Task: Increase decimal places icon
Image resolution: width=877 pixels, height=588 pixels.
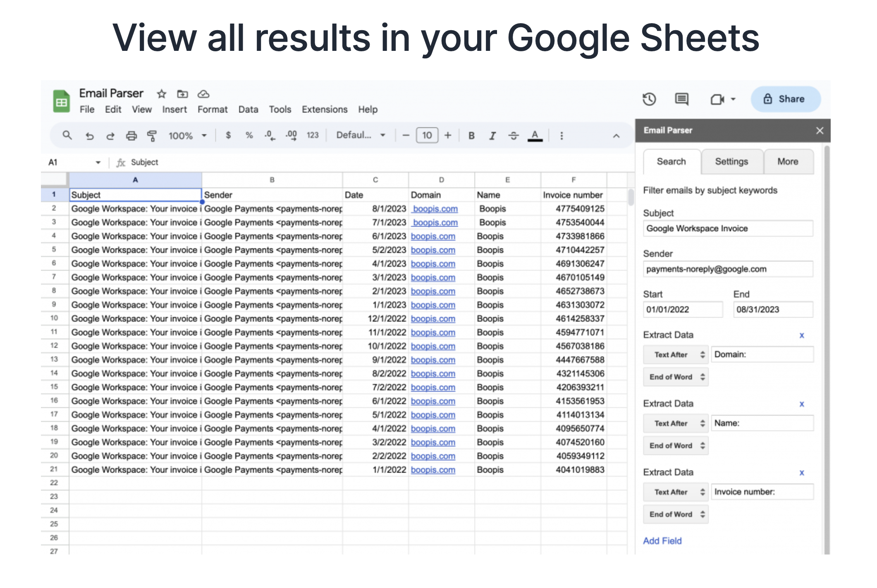Action: [x=291, y=136]
